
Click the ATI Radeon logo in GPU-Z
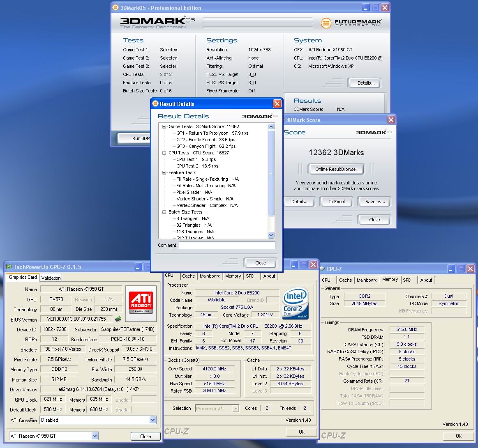point(141,303)
